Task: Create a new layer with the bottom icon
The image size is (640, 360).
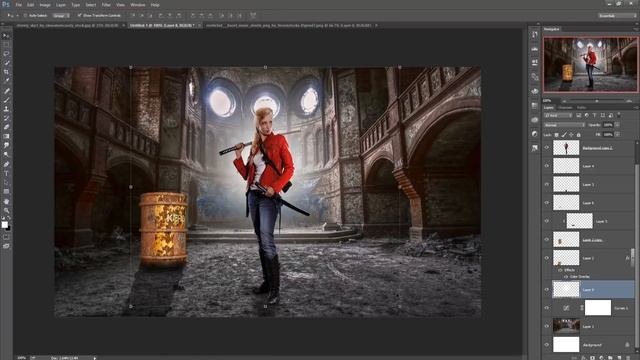Action: [619, 358]
